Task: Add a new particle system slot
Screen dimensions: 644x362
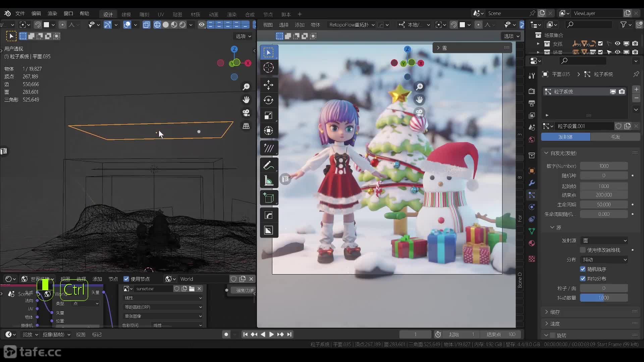Action: point(636,89)
